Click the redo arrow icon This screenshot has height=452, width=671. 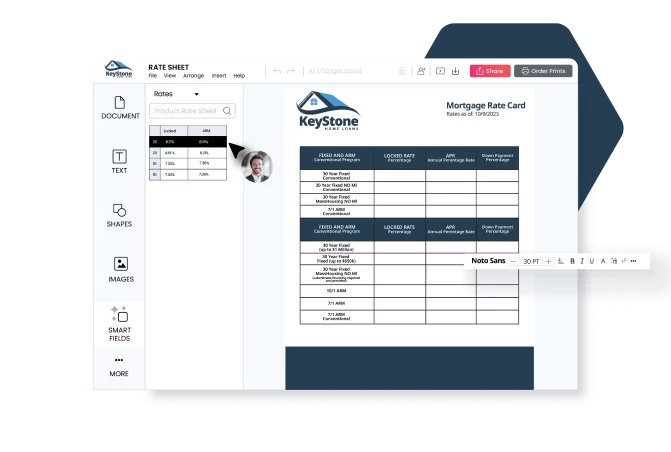(291, 71)
